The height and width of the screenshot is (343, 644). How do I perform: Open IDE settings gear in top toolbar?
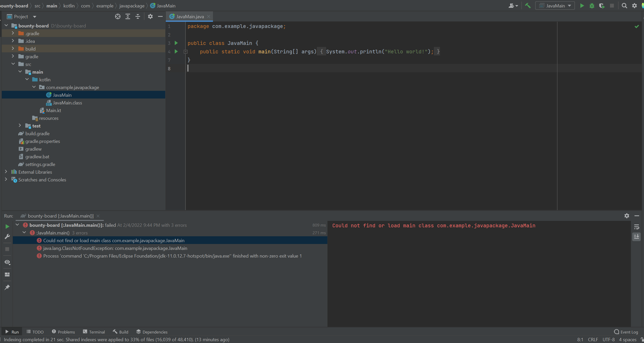635,6
